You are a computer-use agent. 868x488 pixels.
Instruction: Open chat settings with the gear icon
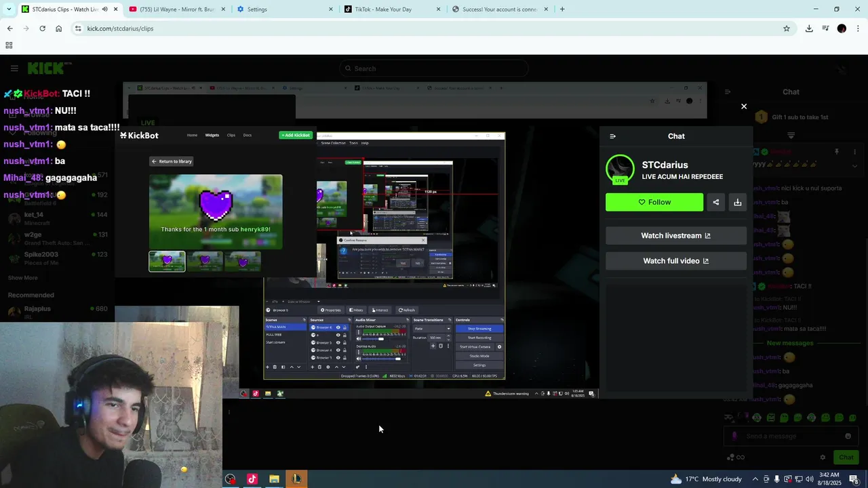823,457
